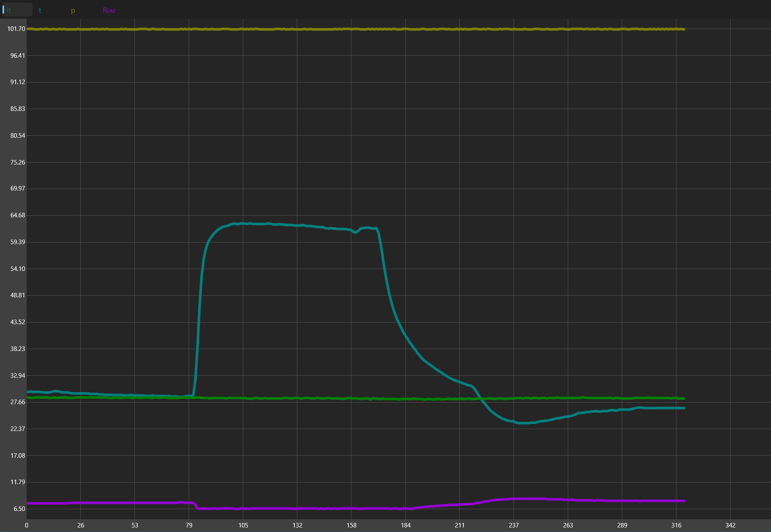This screenshot has height=532, width=771.
Task: Click the 17.08 y-axis tick label
Action: (18, 456)
